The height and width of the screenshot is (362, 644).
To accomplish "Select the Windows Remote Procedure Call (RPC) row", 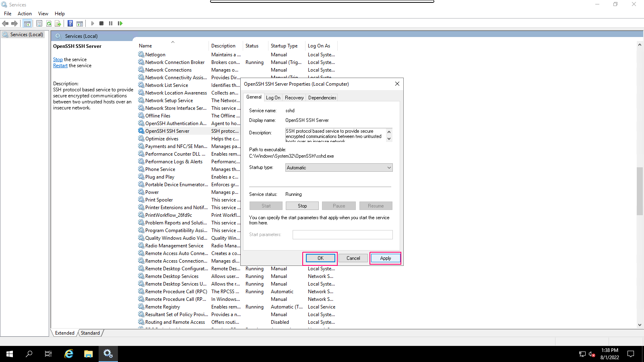I will tap(237, 292).
